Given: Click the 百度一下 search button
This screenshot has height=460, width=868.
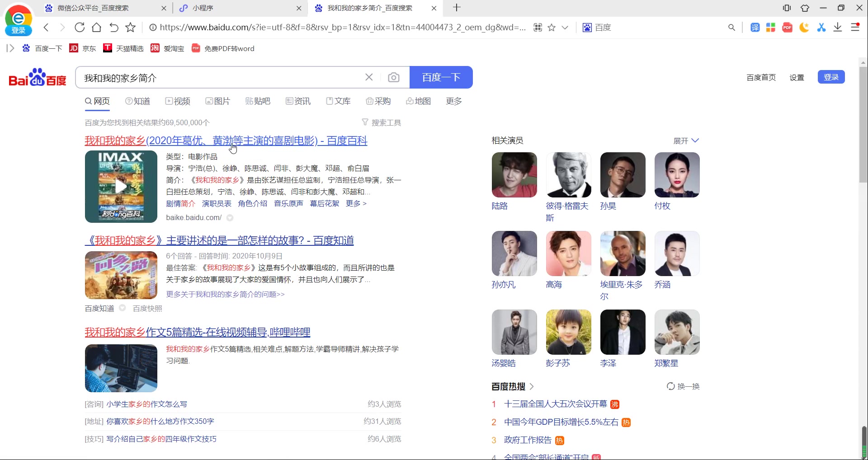Looking at the screenshot, I should [441, 77].
